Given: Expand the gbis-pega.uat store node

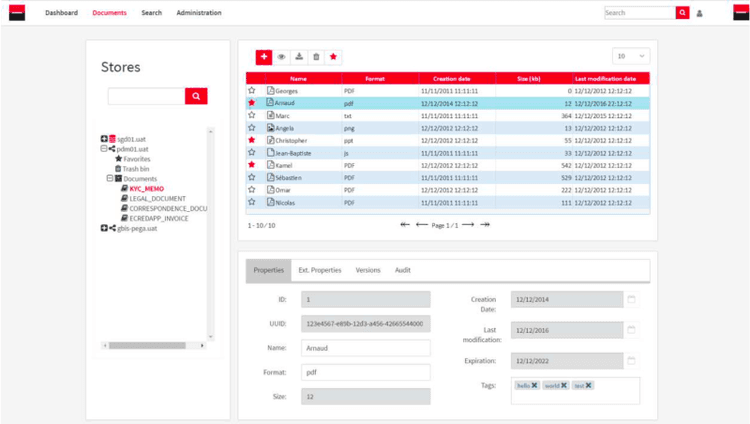Looking at the screenshot, I should point(104,228).
